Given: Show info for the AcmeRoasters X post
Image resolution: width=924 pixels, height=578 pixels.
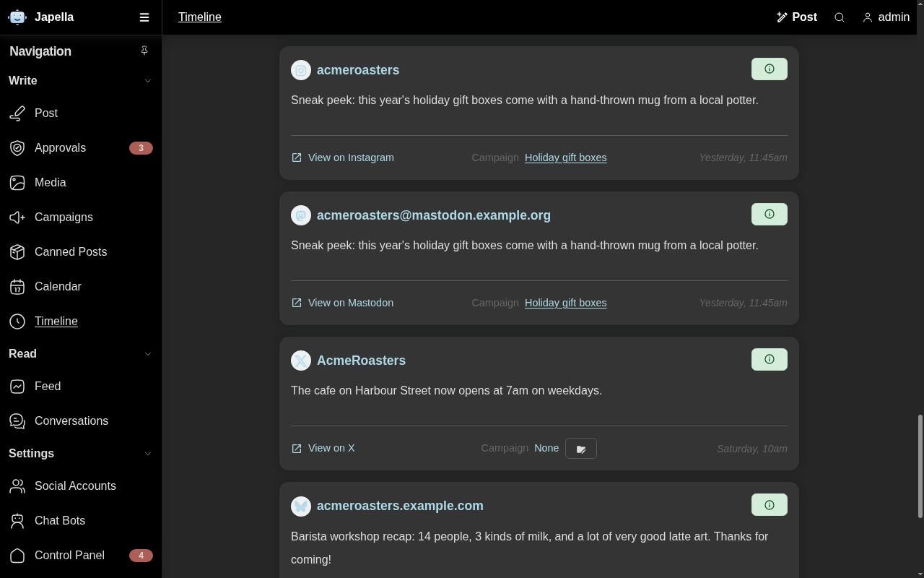Looking at the screenshot, I should pos(770,360).
